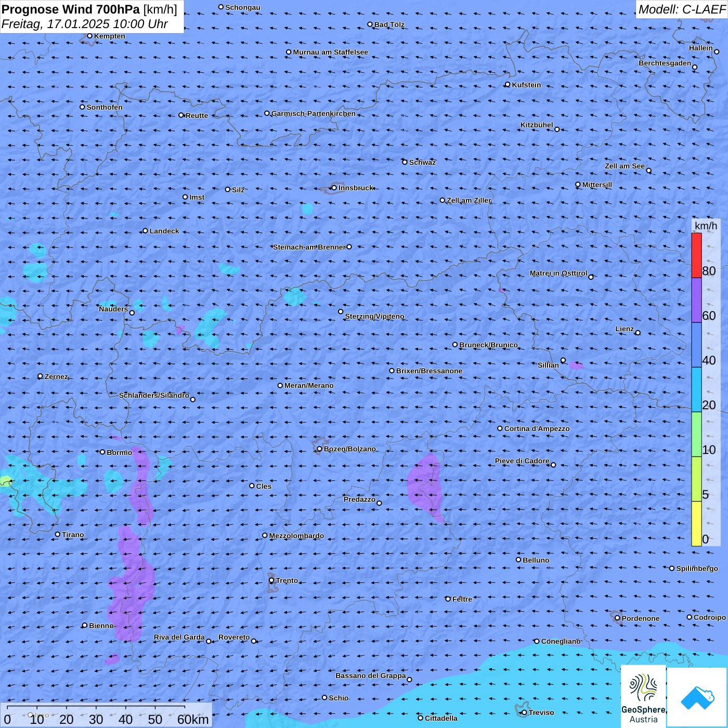This screenshot has width=728, height=728.
Task: Click the 'Schio' label
Action: click(x=339, y=698)
